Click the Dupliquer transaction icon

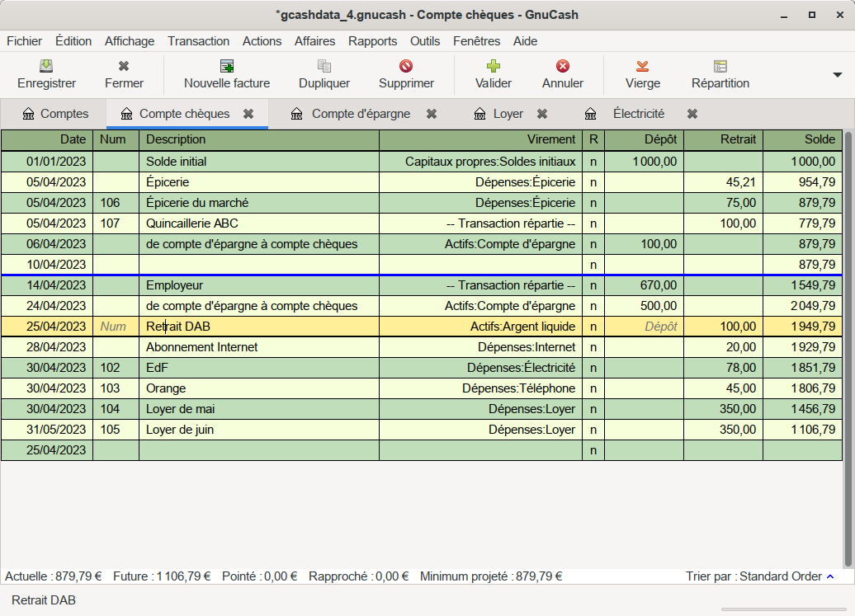[324, 67]
